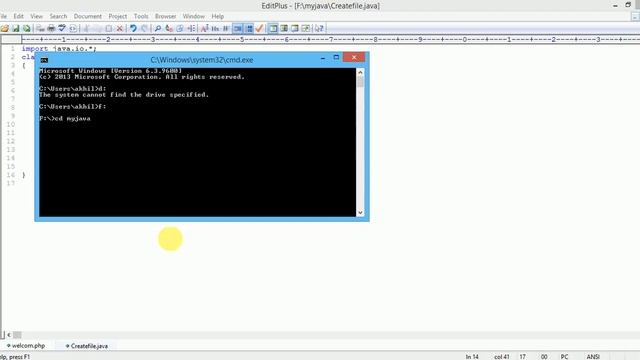Delete selection with the red X icon
The width and height of the screenshot is (640, 360).
120,28
